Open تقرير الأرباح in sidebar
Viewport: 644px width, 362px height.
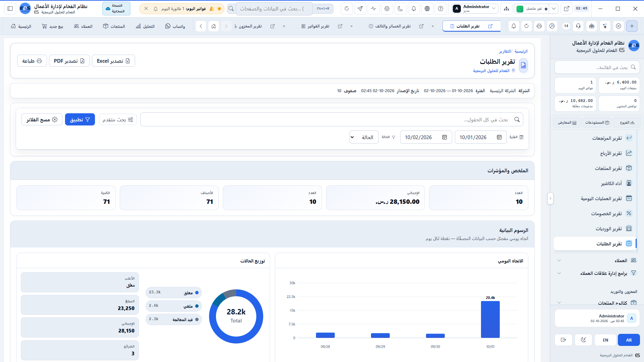595,153
